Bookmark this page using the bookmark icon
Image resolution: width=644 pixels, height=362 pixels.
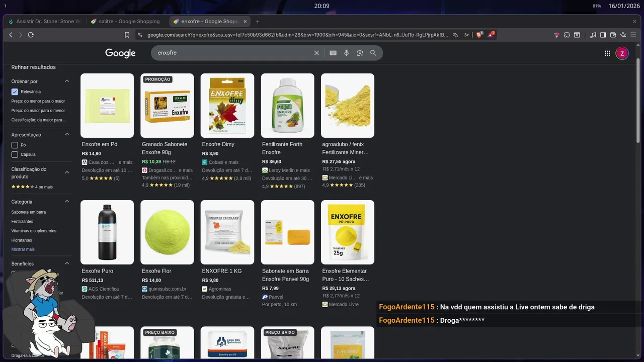(127, 35)
